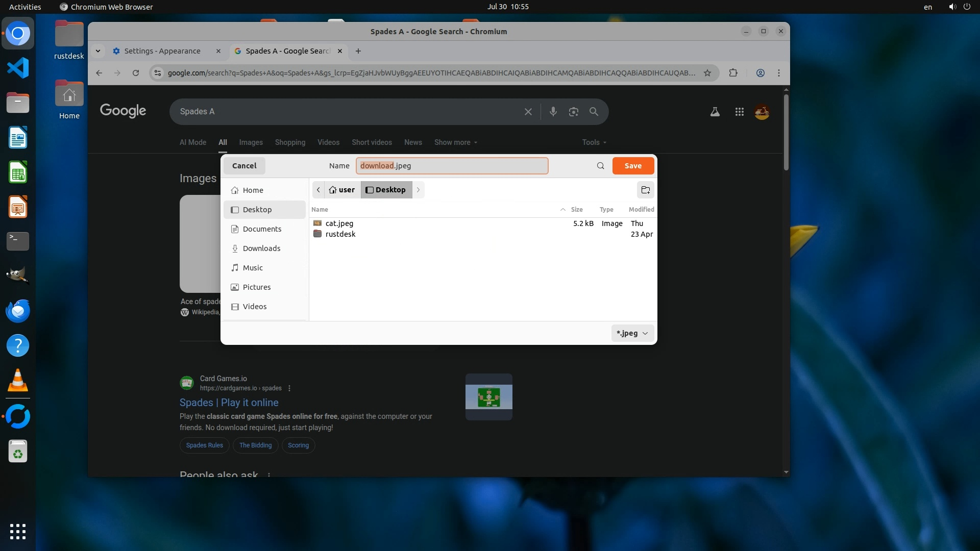Select the Downloads sidebar folder
Viewport: 980px width, 551px height.
pos(261,248)
